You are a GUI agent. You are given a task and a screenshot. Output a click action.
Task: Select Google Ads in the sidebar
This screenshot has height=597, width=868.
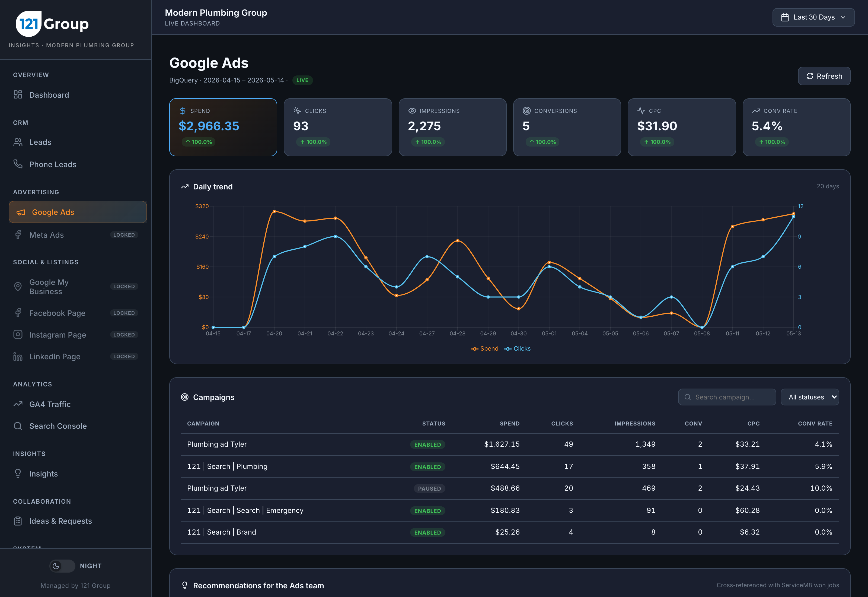(78, 212)
